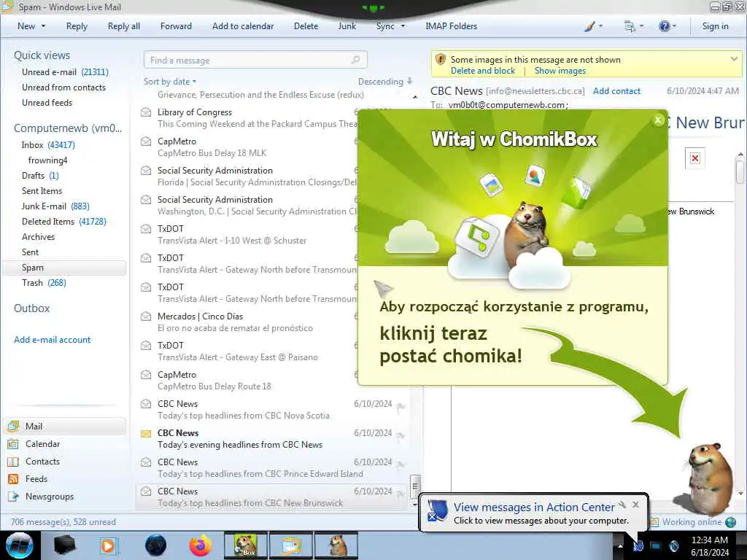Click the broken image placeholder icon
This screenshot has height=560, width=747.
[x=695, y=158]
